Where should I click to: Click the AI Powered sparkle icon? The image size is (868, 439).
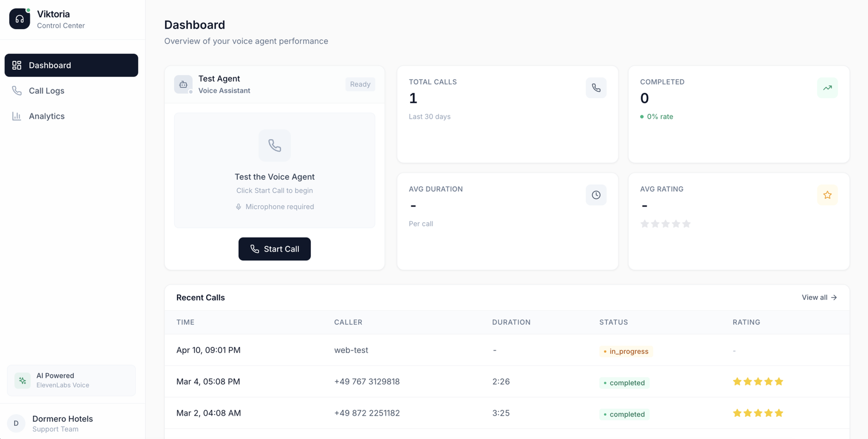coord(23,380)
